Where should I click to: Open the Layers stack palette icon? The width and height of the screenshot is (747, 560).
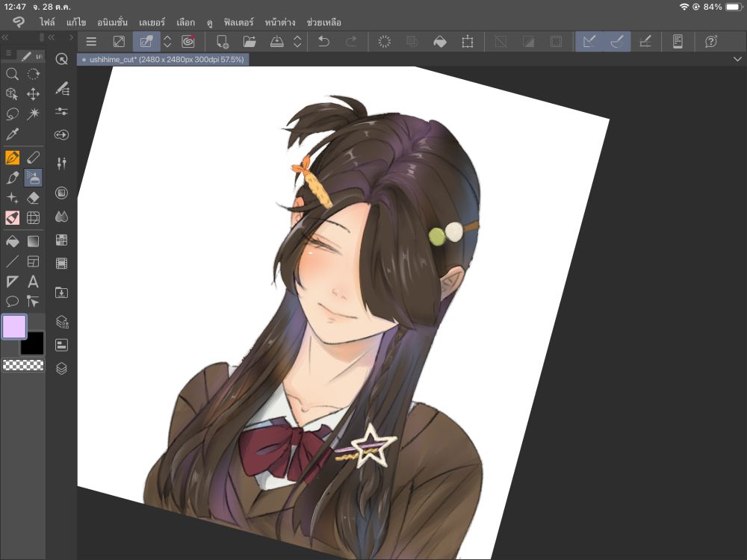click(61, 369)
